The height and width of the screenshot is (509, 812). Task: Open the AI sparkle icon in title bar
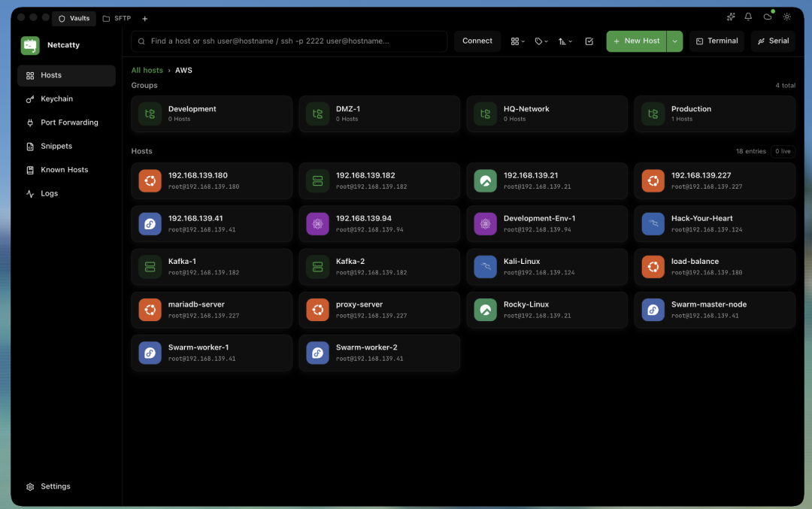pyautogui.click(x=731, y=17)
